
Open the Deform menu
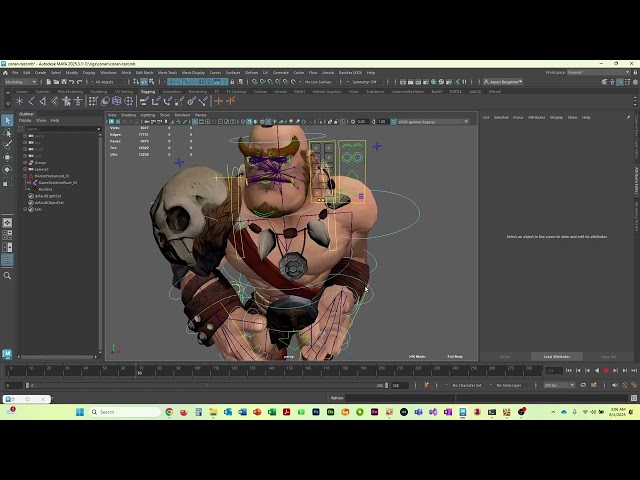[251, 73]
